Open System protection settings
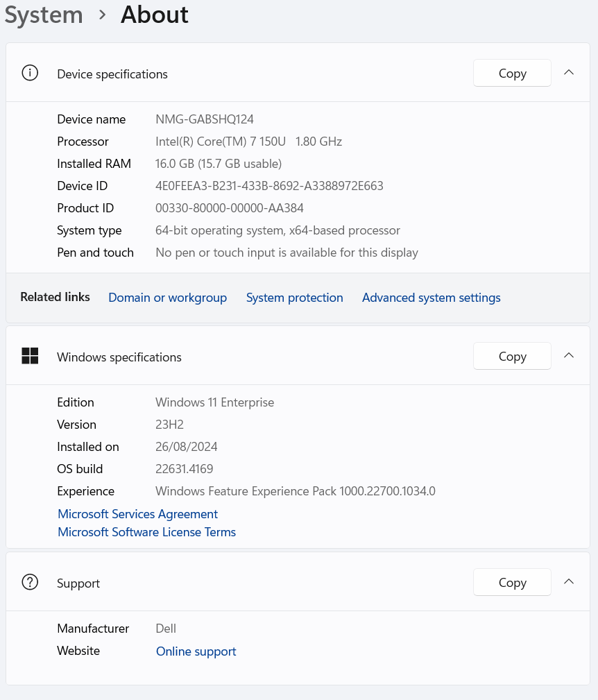 pyautogui.click(x=294, y=298)
